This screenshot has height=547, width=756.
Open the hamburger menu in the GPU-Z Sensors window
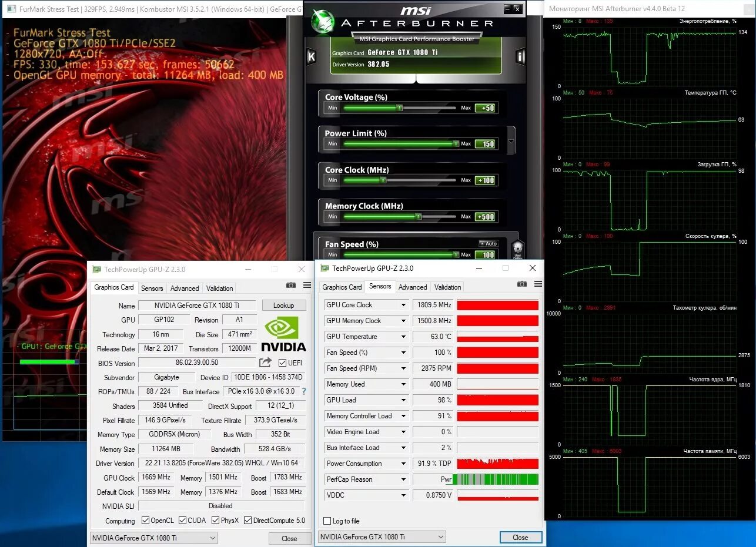point(538,284)
